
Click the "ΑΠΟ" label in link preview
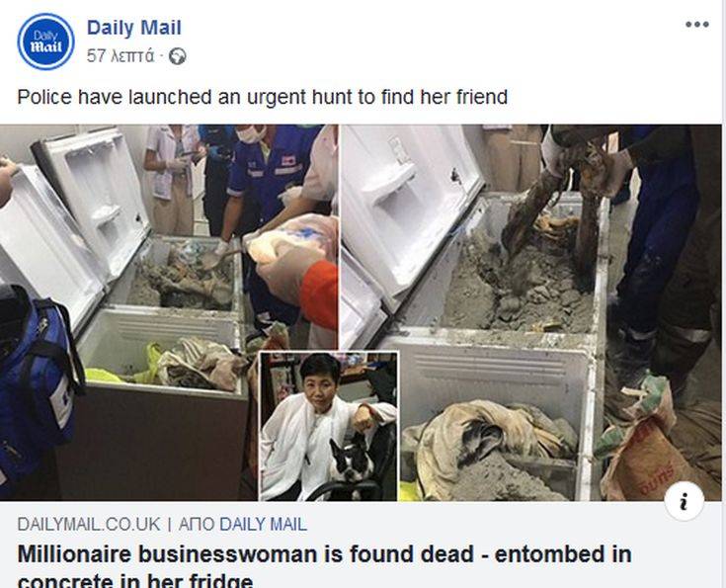click(196, 525)
